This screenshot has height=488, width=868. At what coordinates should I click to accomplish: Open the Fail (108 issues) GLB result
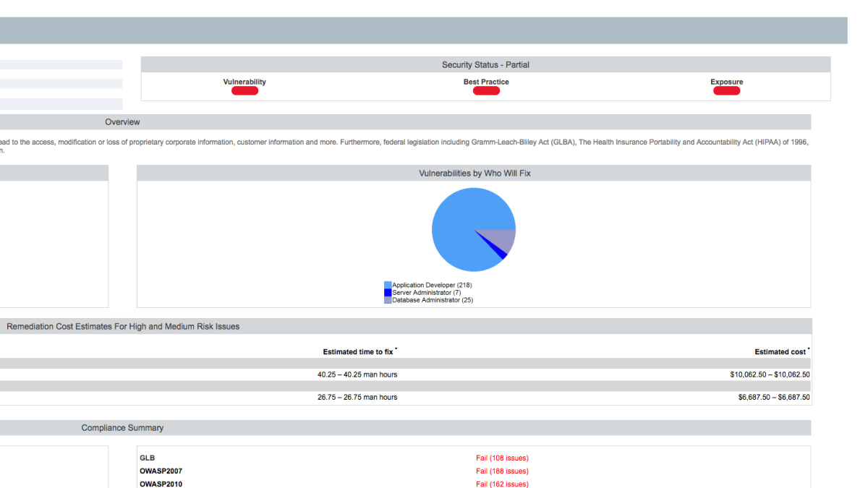click(502, 458)
